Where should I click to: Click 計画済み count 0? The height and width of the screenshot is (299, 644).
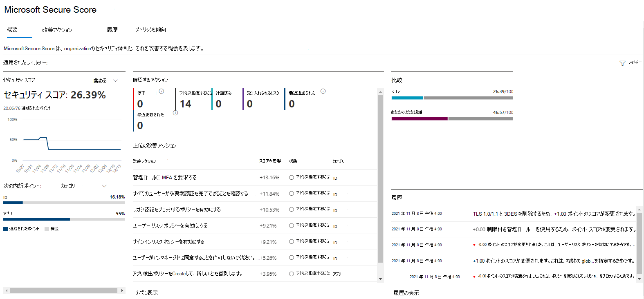219,104
